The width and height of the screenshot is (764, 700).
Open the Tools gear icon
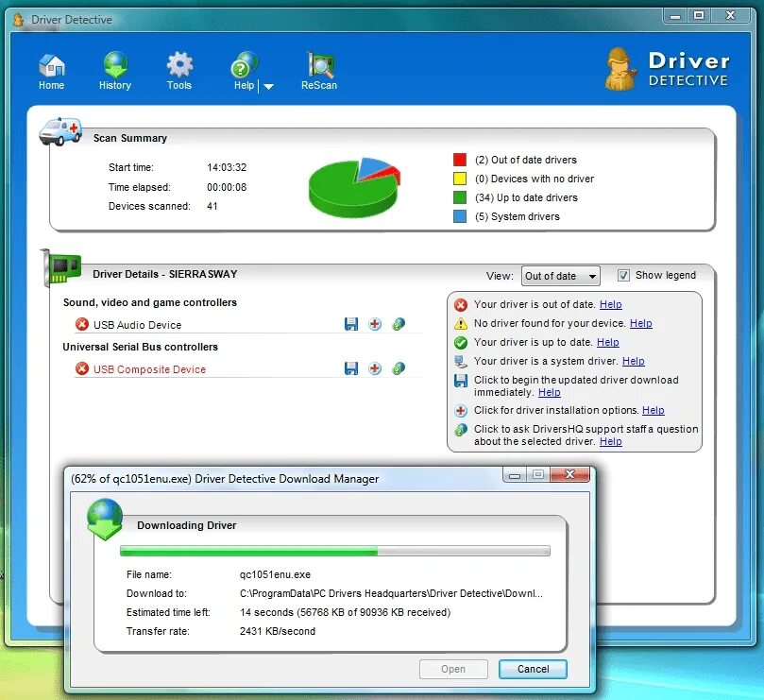(179, 71)
